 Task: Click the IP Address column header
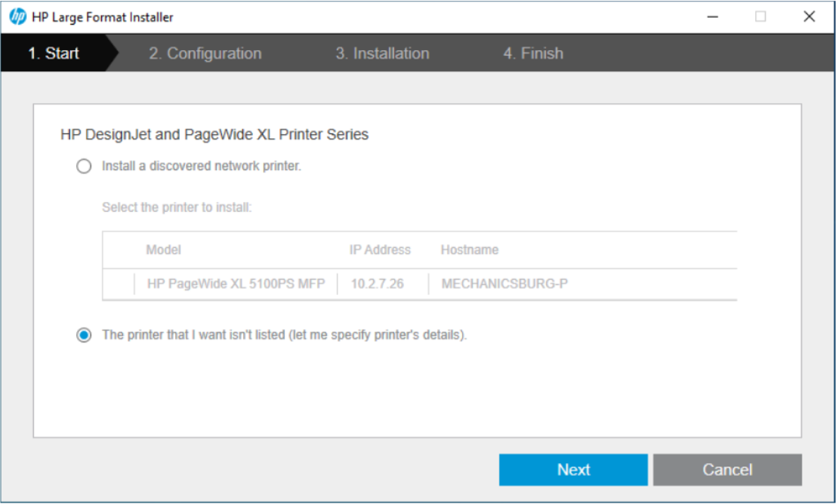(380, 250)
